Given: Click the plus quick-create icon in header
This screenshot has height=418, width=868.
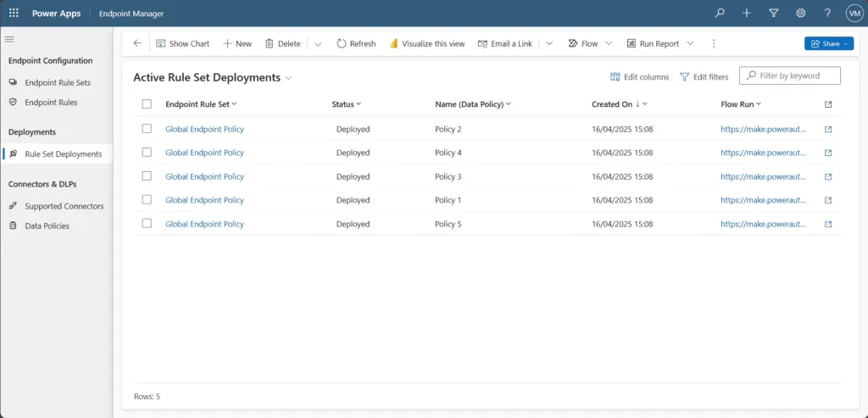Looking at the screenshot, I should click(x=747, y=14).
